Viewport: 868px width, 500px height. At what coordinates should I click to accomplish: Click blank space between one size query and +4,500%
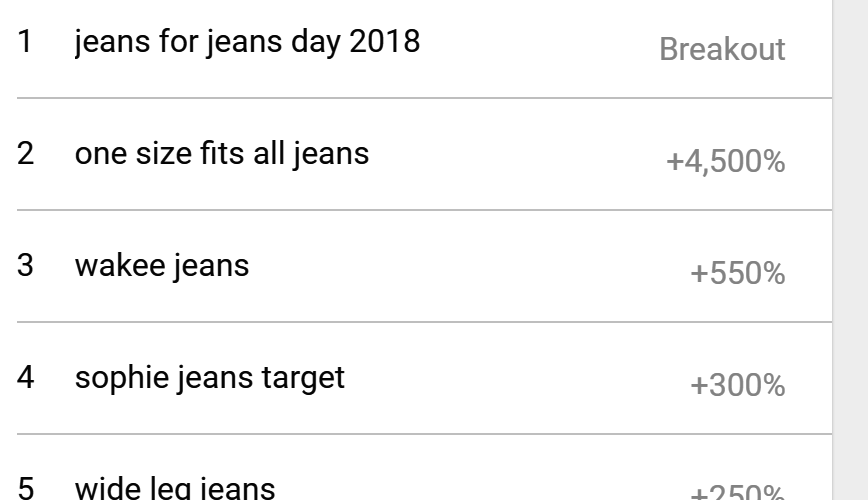pyautogui.click(x=520, y=156)
